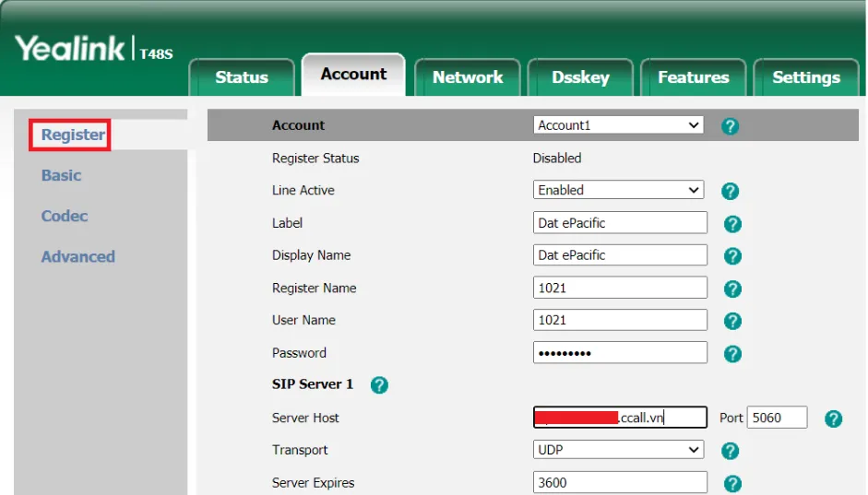This screenshot has height=495, width=868.
Task: Click the help icon beside the Account dropdown
Action: [730, 126]
